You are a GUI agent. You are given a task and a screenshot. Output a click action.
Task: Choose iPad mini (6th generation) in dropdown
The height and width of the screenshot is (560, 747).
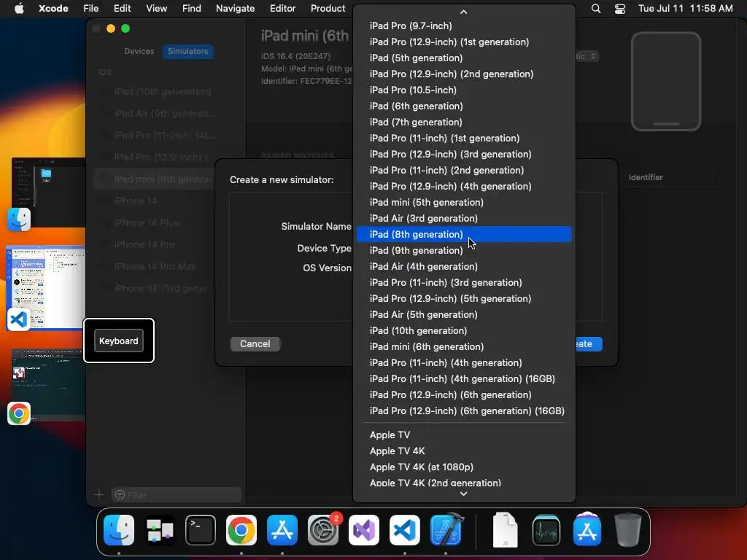tap(463, 346)
